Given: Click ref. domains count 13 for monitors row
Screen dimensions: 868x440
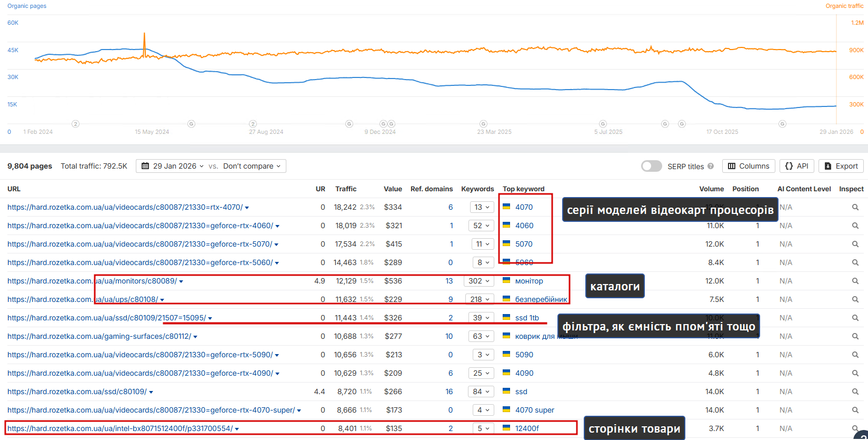Looking at the screenshot, I should coord(449,281).
